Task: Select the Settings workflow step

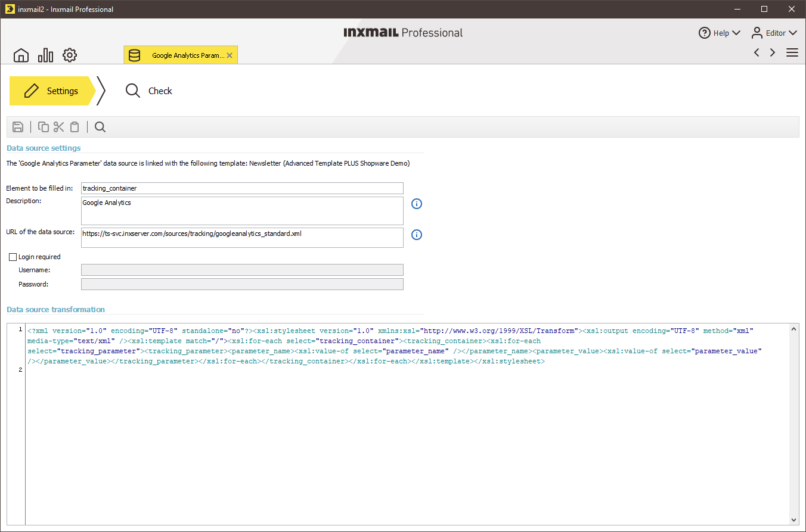Action: point(52,91)
